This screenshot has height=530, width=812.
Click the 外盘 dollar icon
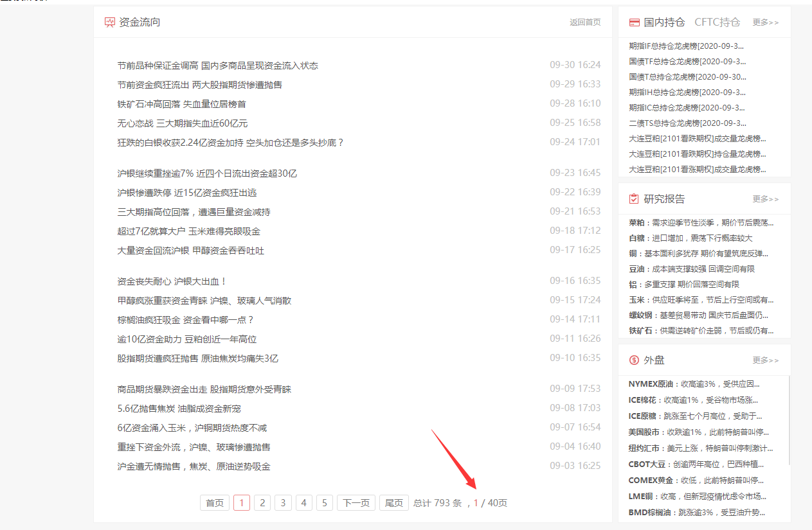pos(634,360)
